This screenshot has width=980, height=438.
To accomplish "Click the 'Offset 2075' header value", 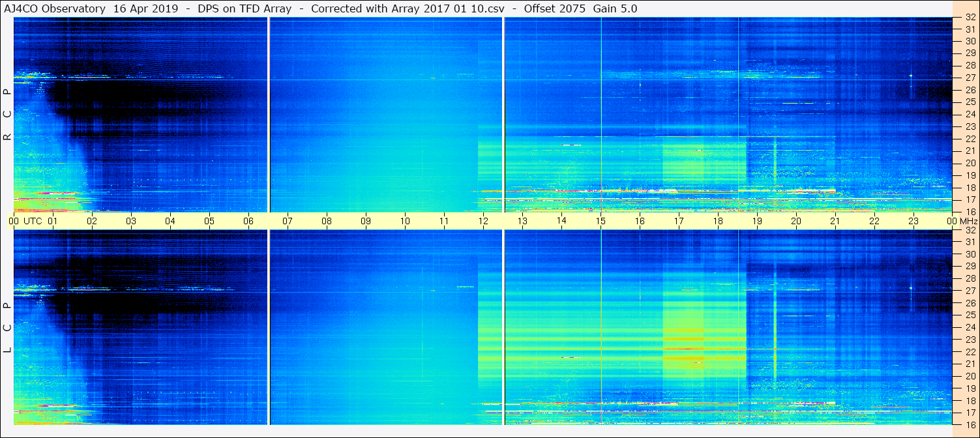I will pyautogui.click(x=556, y=8).
